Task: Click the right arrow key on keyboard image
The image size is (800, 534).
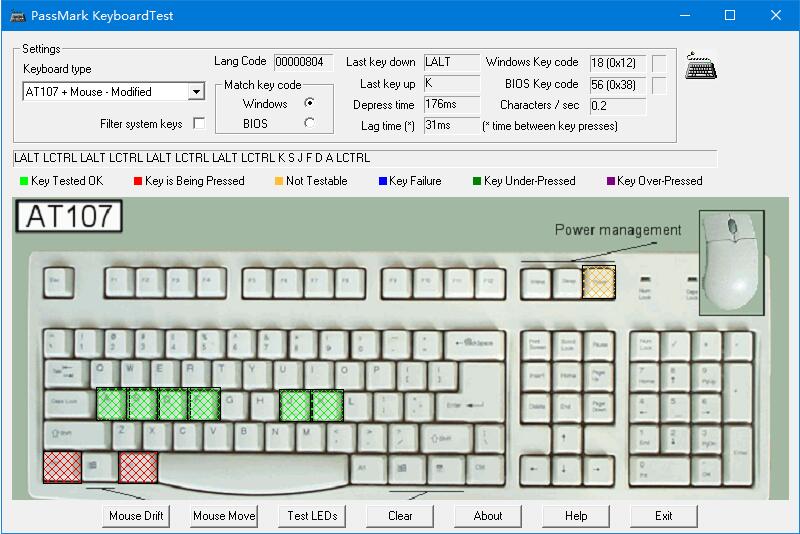Action: [597, 470]
